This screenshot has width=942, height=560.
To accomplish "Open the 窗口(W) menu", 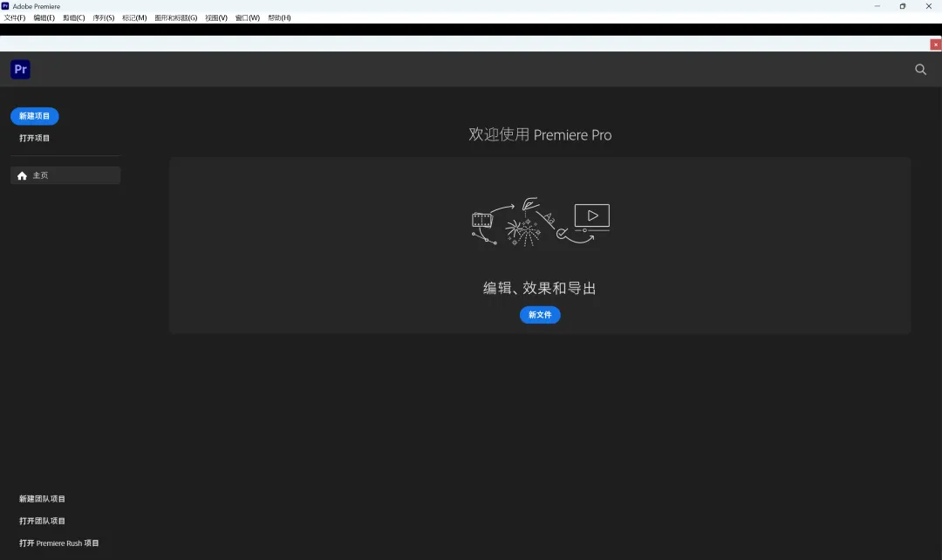I will pyautogui.click(x=248, y=18).
